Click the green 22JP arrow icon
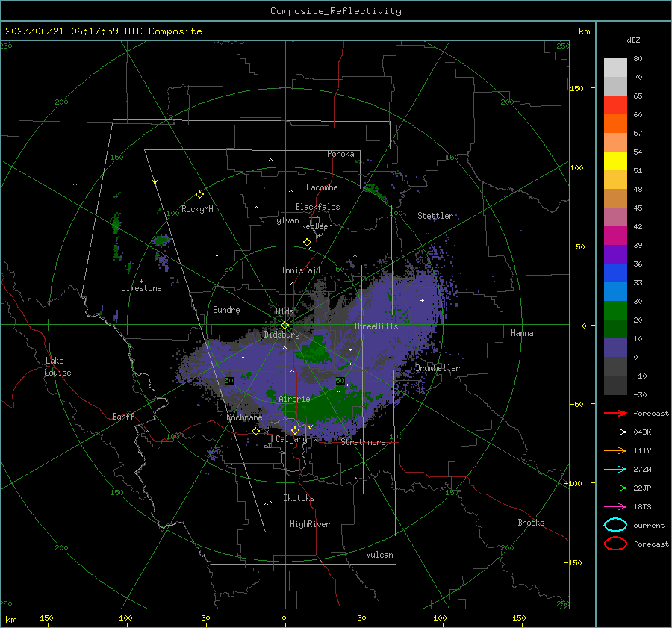The width and height of the screenshot is (672, 628). click(615, 488)
